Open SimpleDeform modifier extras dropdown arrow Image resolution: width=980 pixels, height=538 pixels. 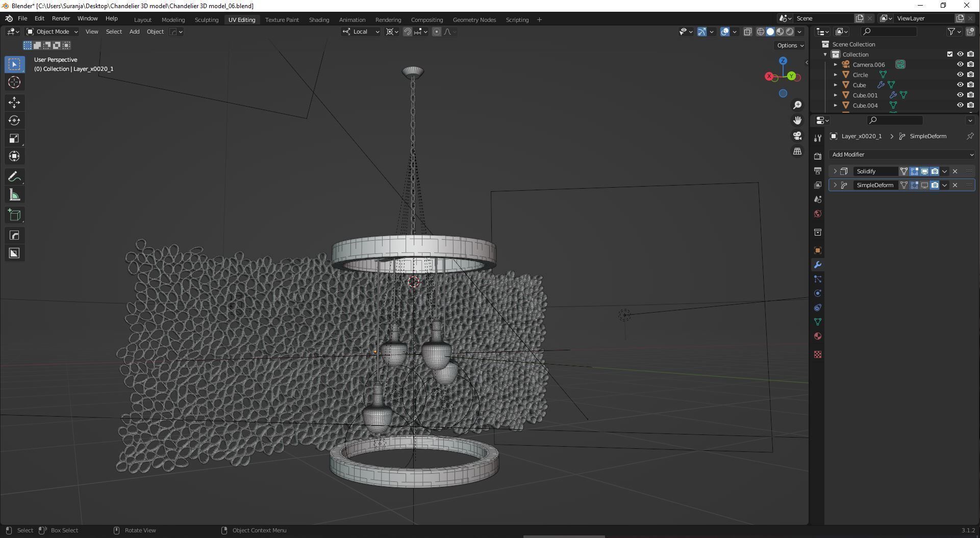[x=945, y=185]
